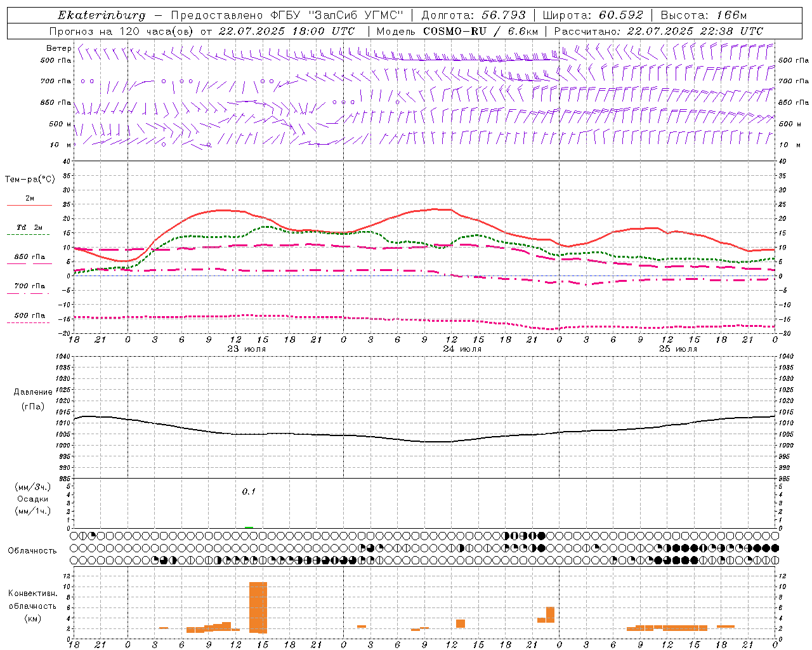
Task: Click the 25 июля date label
Action: [678, 349]
